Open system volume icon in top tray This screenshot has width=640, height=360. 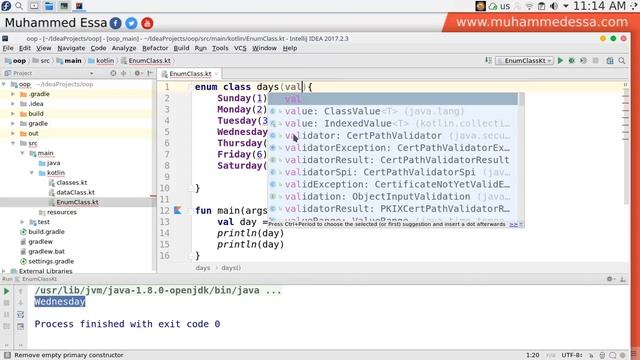click(x=554, y=6)
